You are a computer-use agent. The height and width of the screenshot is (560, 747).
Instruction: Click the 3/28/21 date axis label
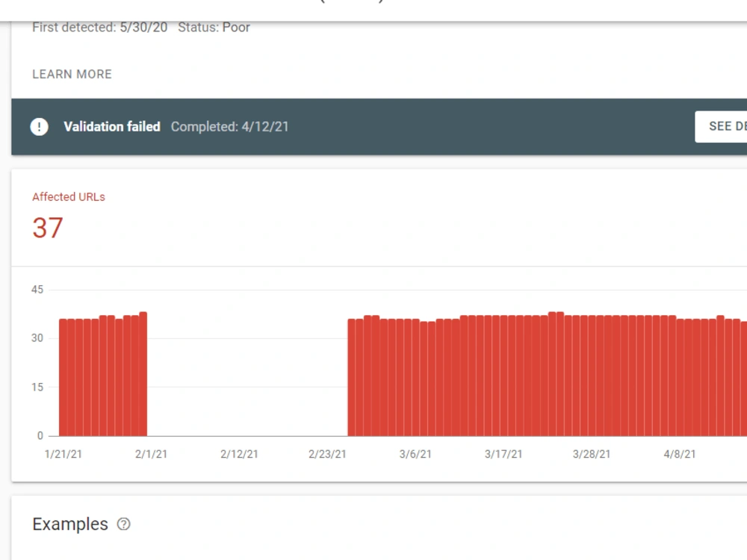tap(591, 454)
